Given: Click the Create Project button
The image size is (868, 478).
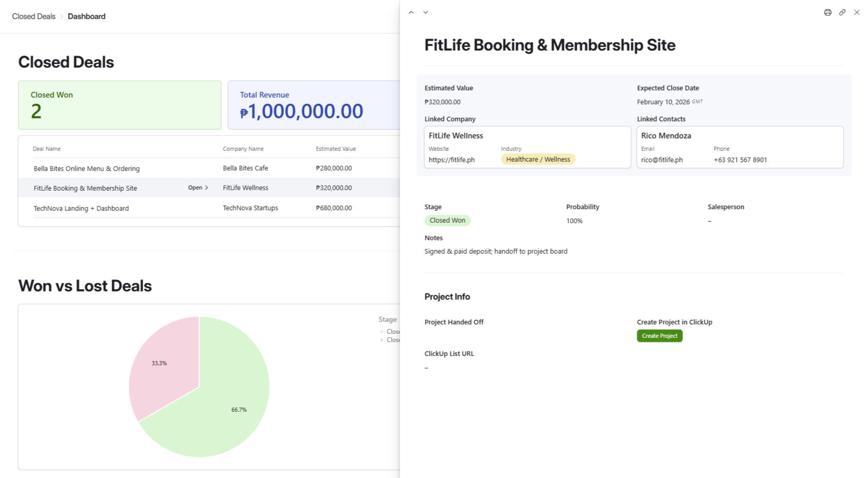Looking at the screenshot, I should pyautogui.click(x=660, y=336).
